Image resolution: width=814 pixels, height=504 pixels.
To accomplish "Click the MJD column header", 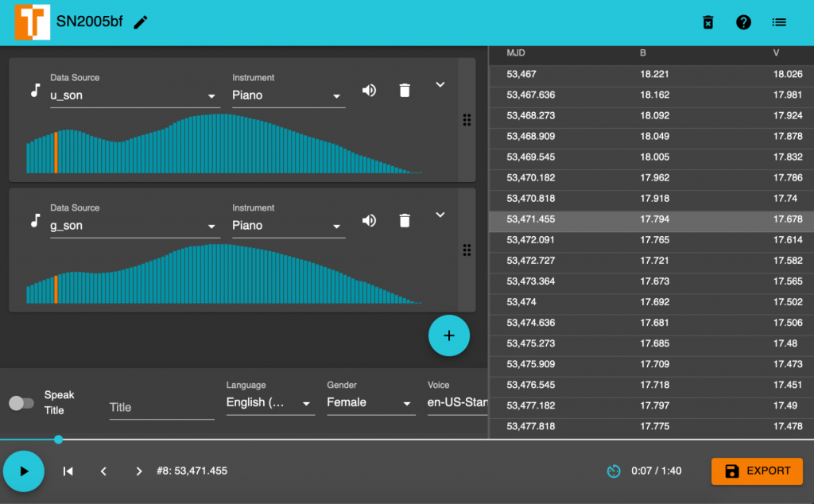I will 516,53.
